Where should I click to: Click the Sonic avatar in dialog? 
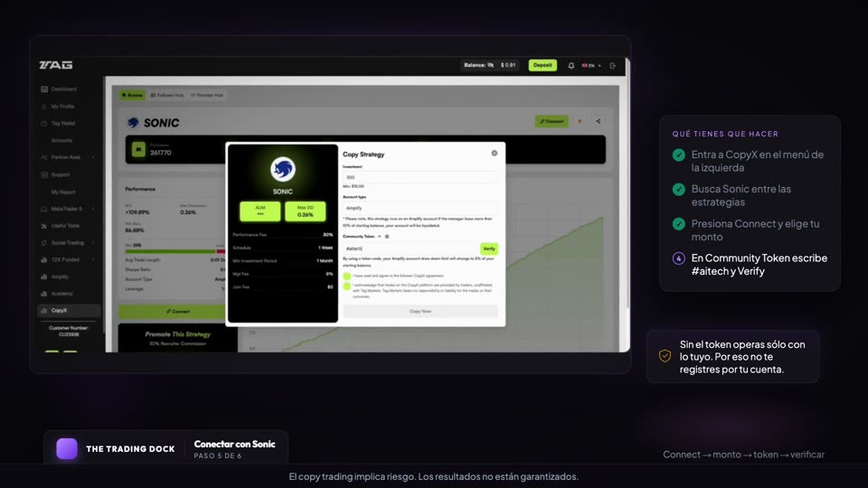tap(282, 169)
